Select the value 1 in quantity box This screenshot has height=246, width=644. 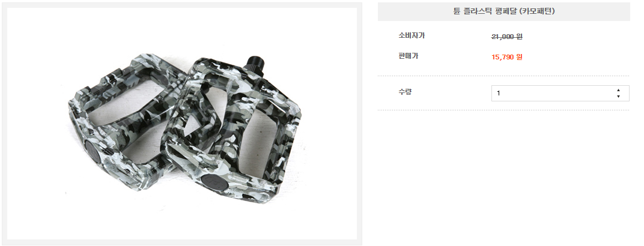pyautogui.click(x=498, y=94)
